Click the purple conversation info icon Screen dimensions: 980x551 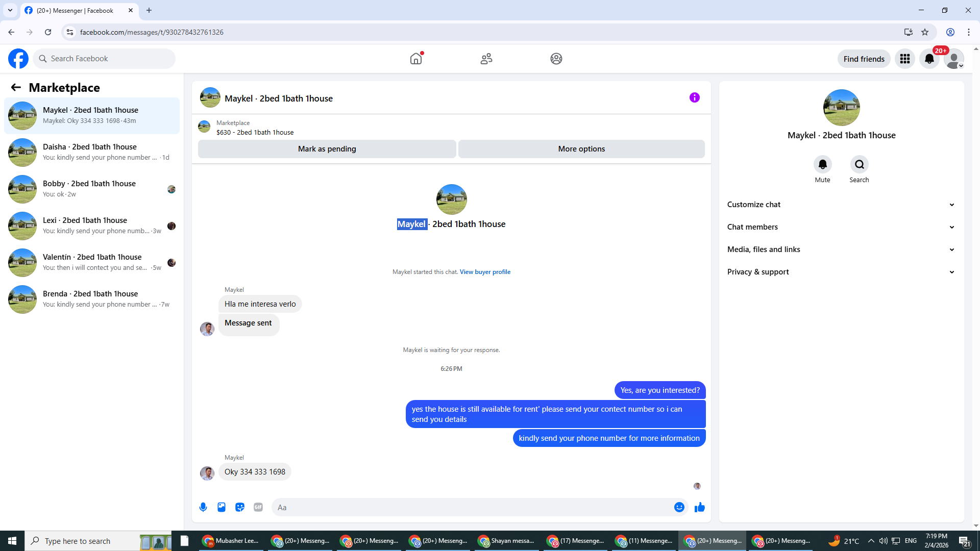pyautogui.click(x=694, y=97)
